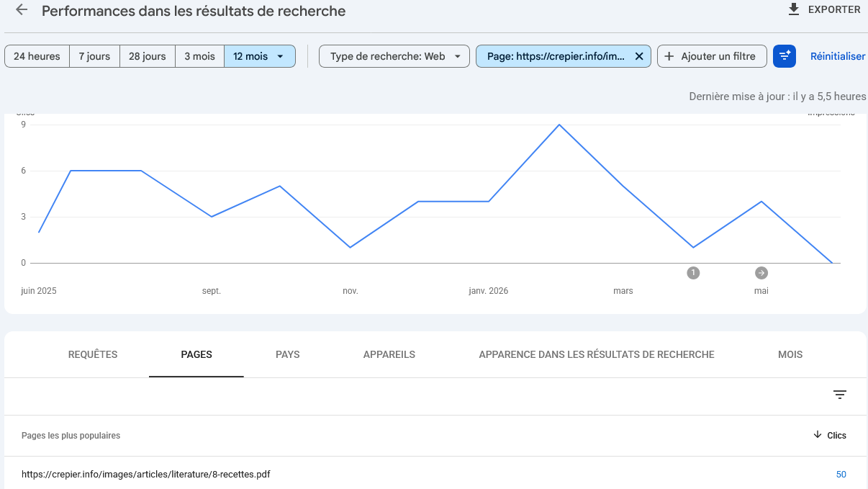
Task: Switch to the PAGES tab
Action: click(196, 354)
